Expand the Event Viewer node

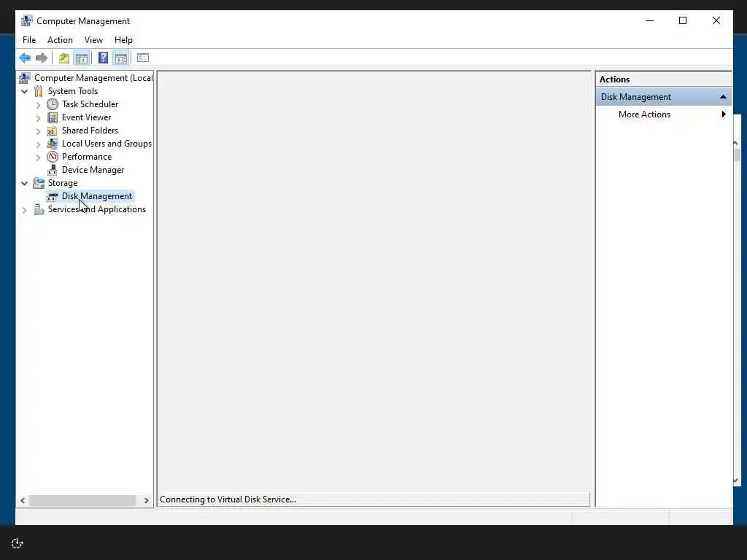(38, 117)
